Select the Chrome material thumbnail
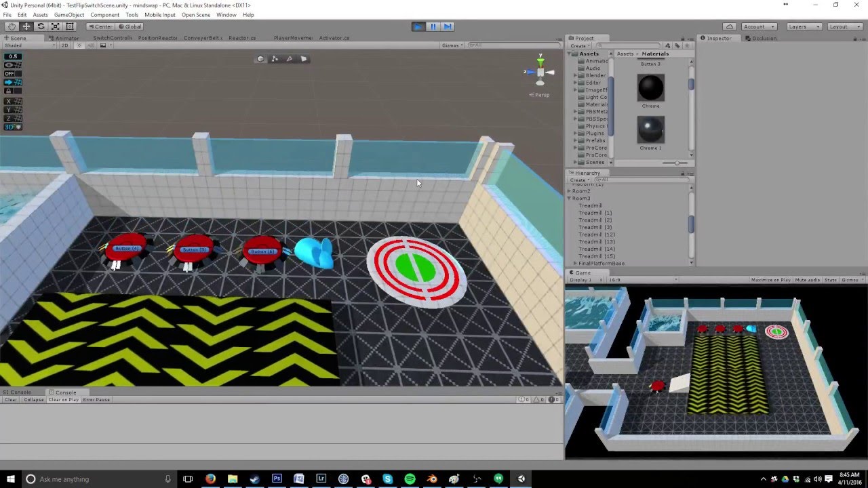This screenshot has width=868, height=488. click(650, 87)
